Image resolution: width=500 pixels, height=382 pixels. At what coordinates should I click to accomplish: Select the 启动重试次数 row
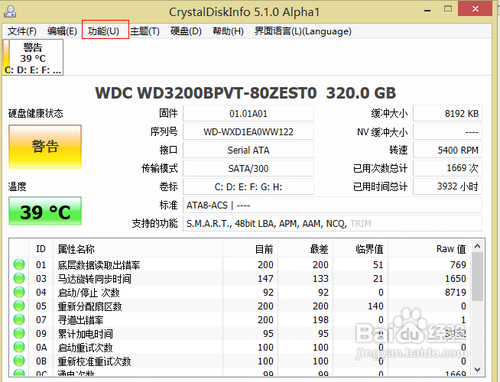pyautogui.click(x=240, y=347)
